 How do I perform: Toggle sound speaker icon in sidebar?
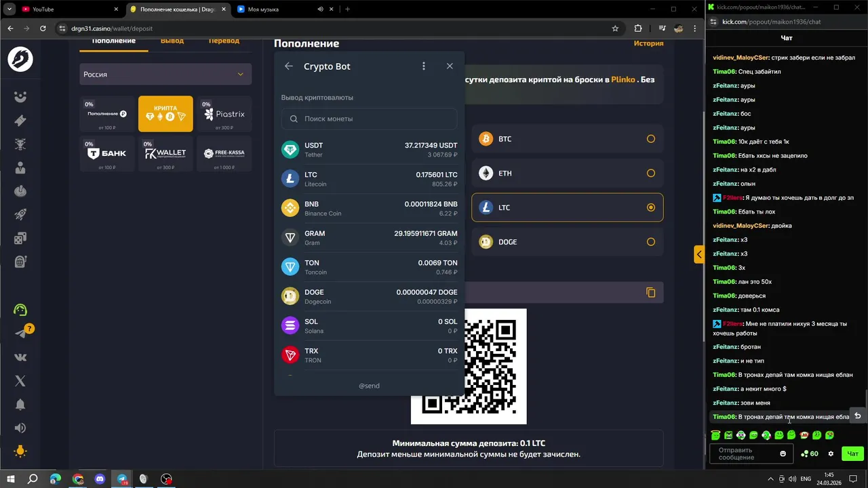point(20,428)
